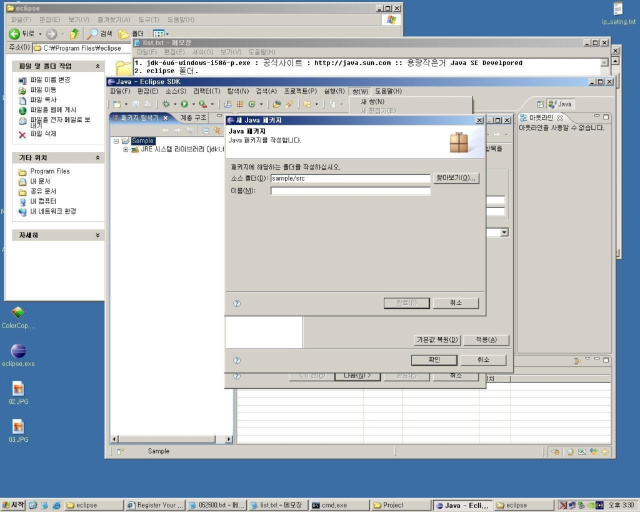Viewport: 640px width, 512px height.
Task: Click the Java perspective button
Action: click(x=560, y=105)
